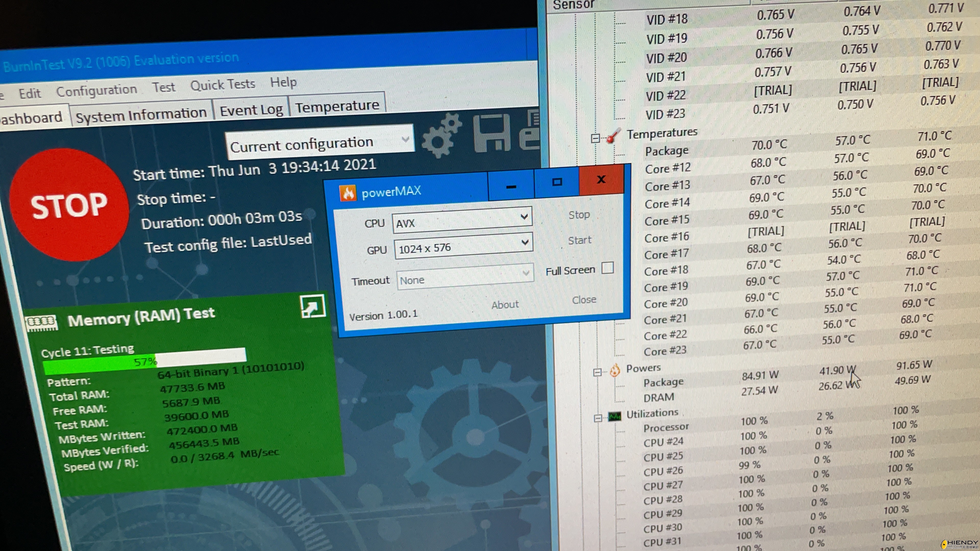Screen dimensions: 980x551
Task: Click the Utilizations graph icon
Action: coord(615,416)
